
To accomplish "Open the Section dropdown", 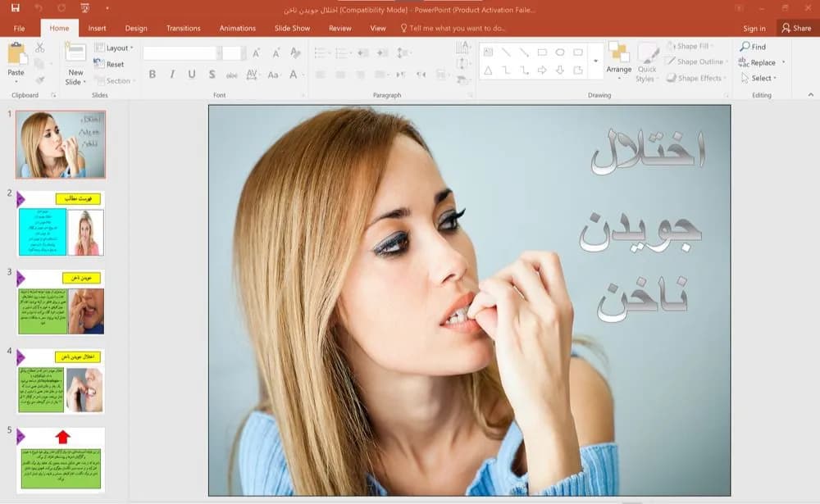I will [115, 80].
